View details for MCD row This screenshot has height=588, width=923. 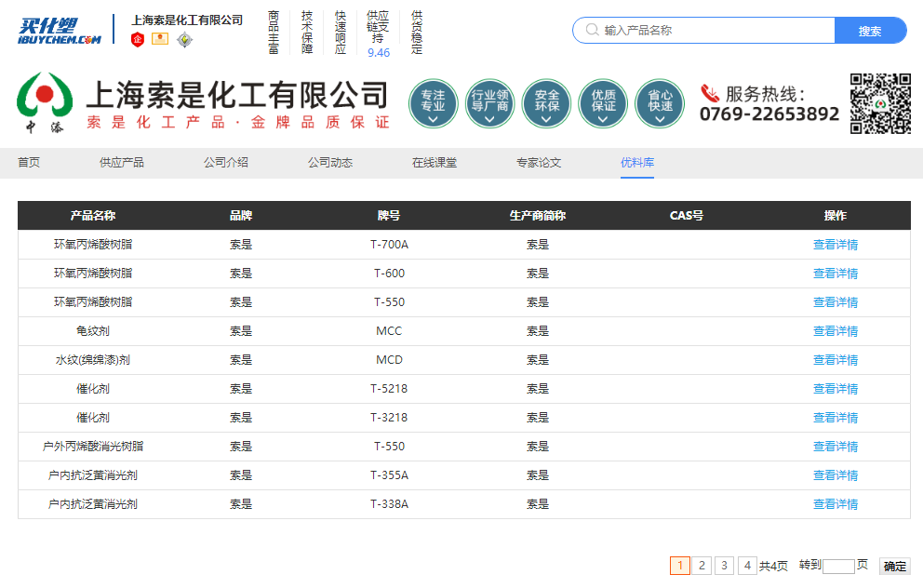pyautogui.click(x=836, y=360)
